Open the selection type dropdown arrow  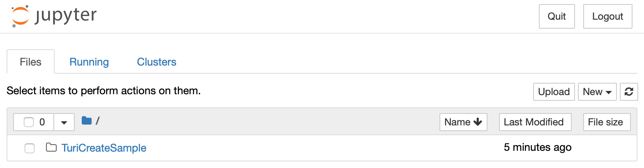[64, 122]
